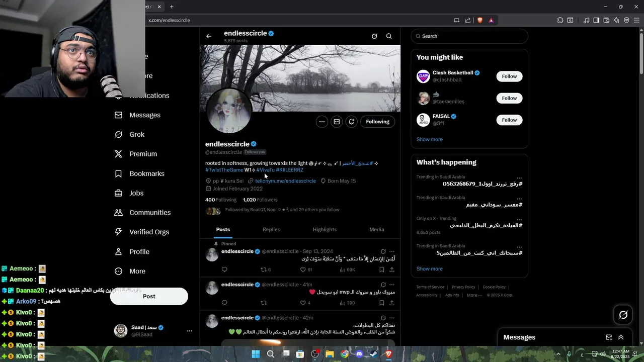Follow FAISAL @8f1
The height and width of the screenshot is (362, 644).
point(509,120)
